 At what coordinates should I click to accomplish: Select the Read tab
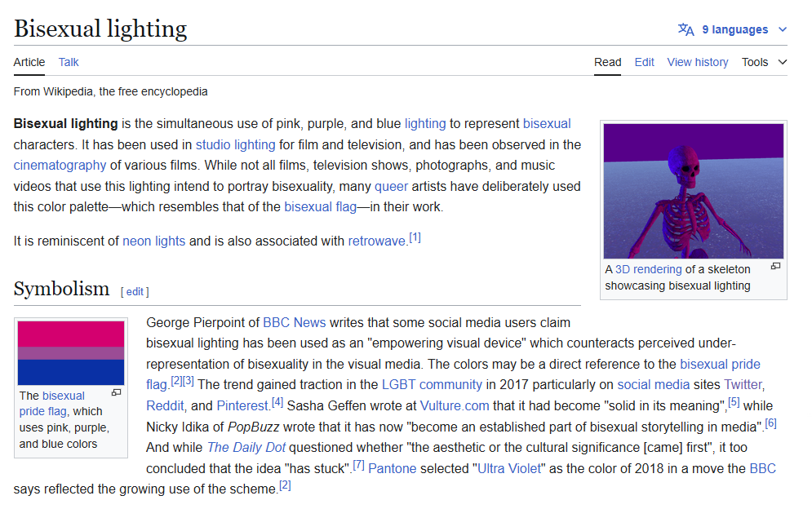tap(607, 62)
